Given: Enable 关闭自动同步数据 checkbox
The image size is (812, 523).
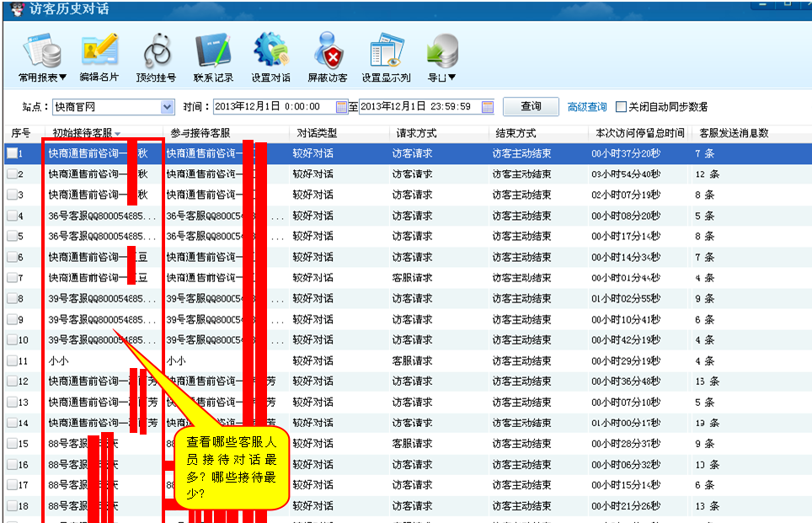Looking at the screenshot, I should click(622, 107).
